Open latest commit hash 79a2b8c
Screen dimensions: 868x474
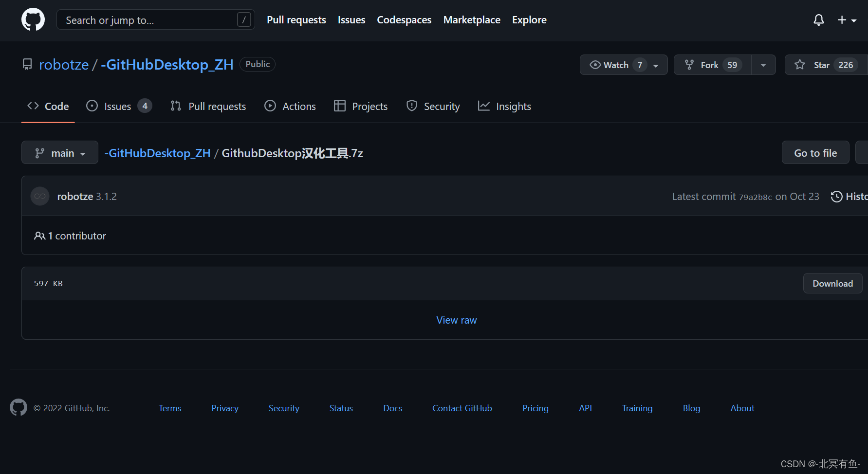[755, 197]
